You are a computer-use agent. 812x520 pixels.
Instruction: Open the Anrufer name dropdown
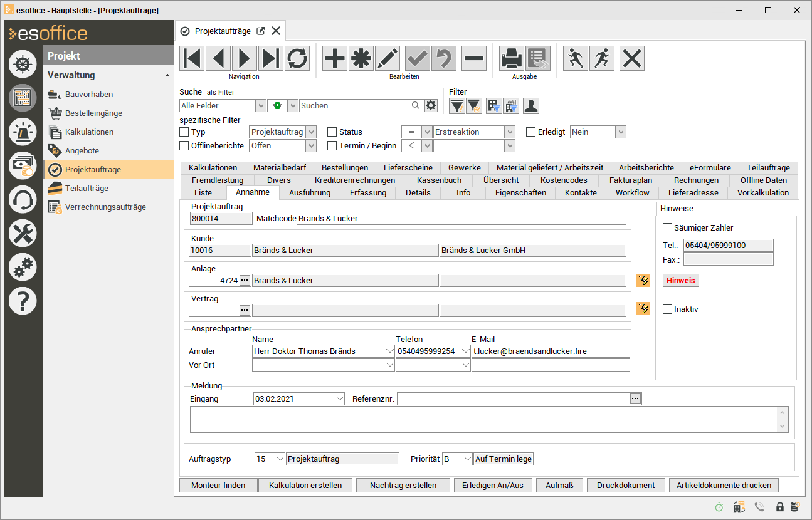pyautogui.click(x=389, y=351)
